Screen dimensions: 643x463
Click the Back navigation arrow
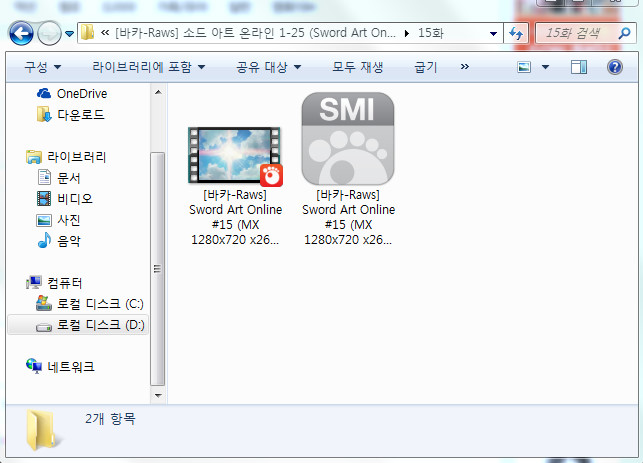21,33
